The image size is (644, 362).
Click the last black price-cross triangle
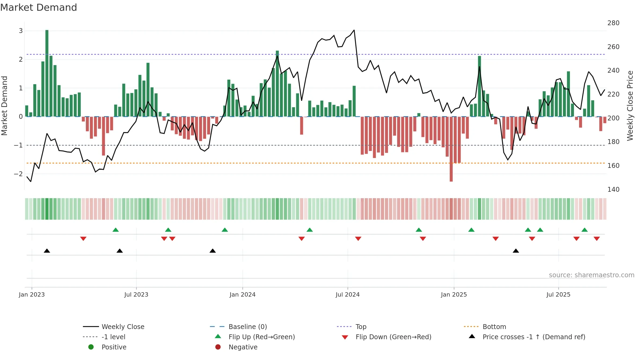[x=516, y=251]
